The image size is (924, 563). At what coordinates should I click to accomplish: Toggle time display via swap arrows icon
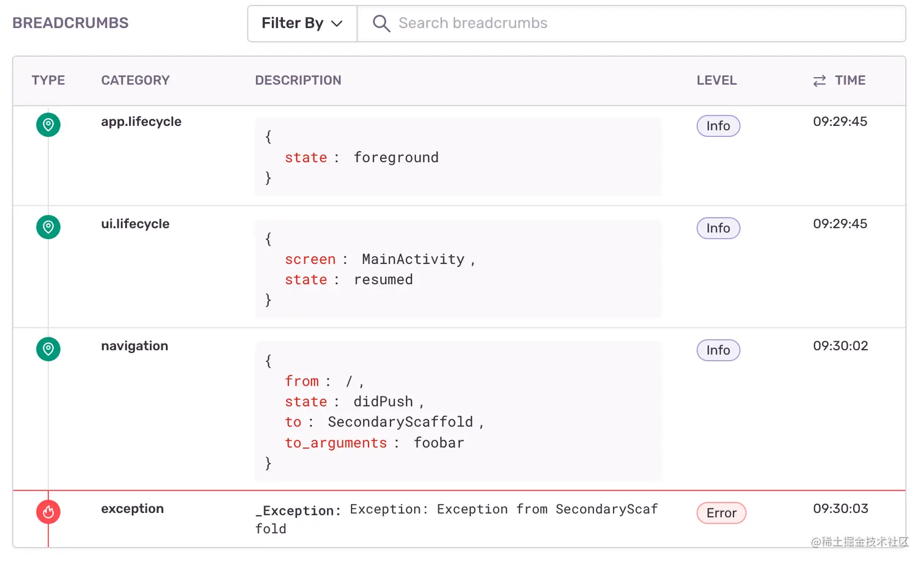pos(820,81)
